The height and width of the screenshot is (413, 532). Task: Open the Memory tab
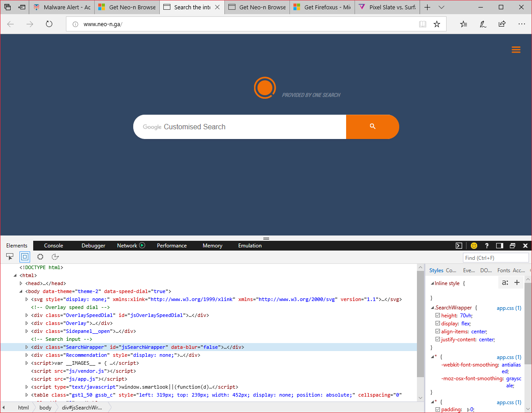[x=212, y=246]
